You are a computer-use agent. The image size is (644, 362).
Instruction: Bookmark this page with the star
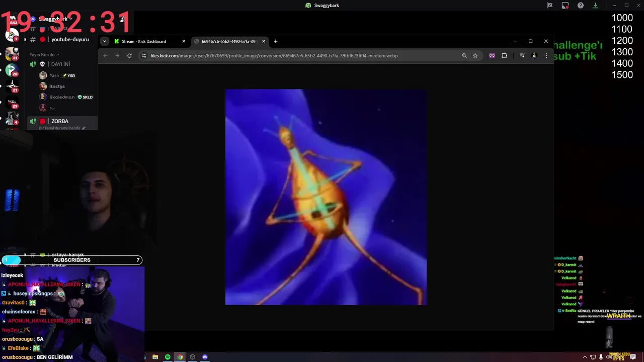475,56
